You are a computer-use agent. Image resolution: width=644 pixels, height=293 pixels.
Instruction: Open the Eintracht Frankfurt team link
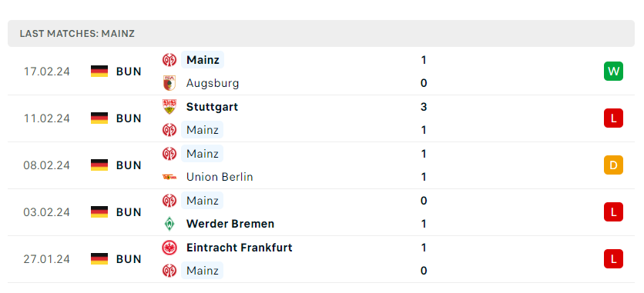(x=239, y=248)
